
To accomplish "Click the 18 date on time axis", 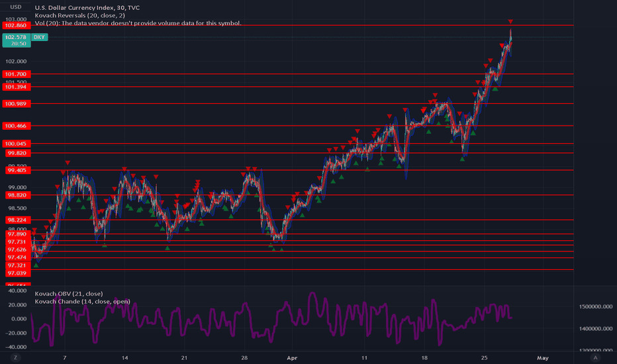I will point(424,357).
